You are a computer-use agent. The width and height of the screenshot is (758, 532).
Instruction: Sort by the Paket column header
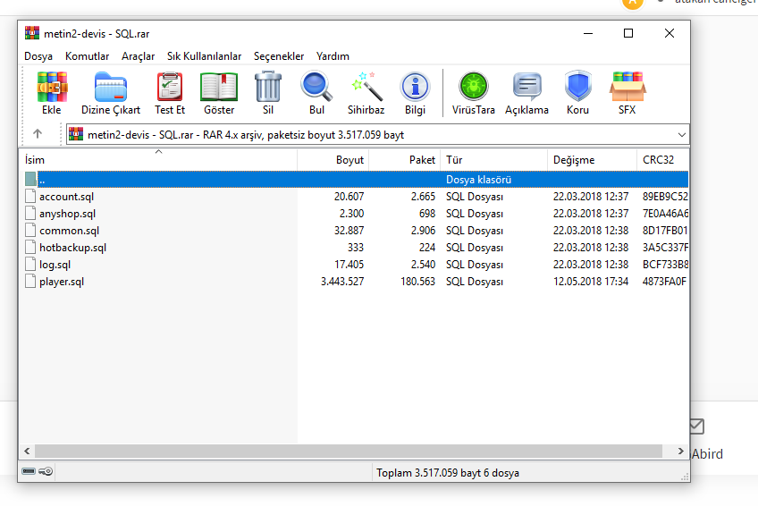[405, 159]
